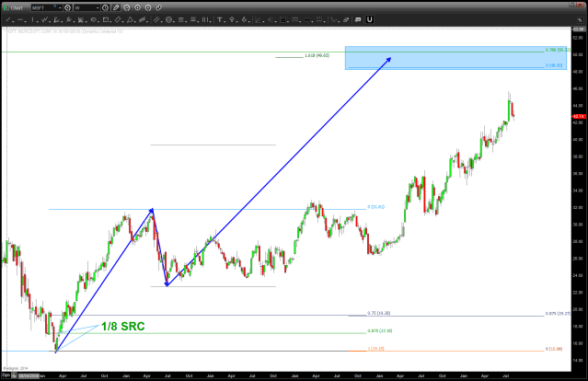Click the toolbar options icon at far right
Viewport: 588px width, 381px height.
[580, 20]
